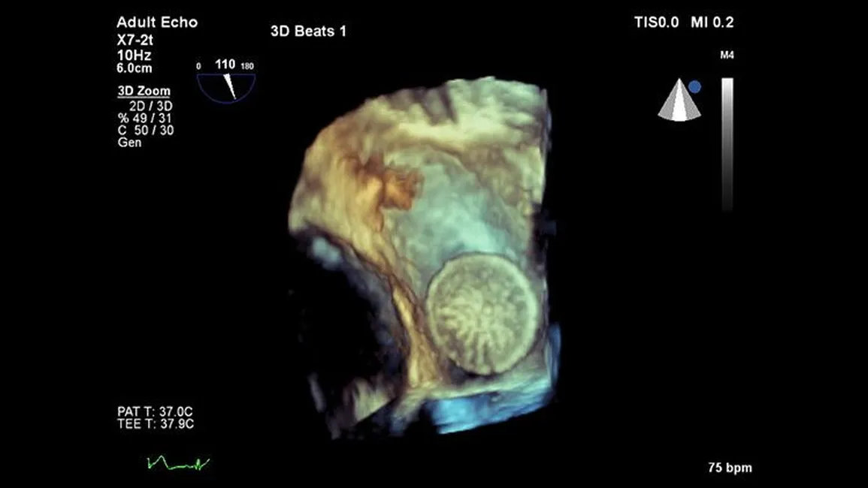868x488 pixels.
Task: Open the Adult Echo preset label
Action: click(157, 23)
